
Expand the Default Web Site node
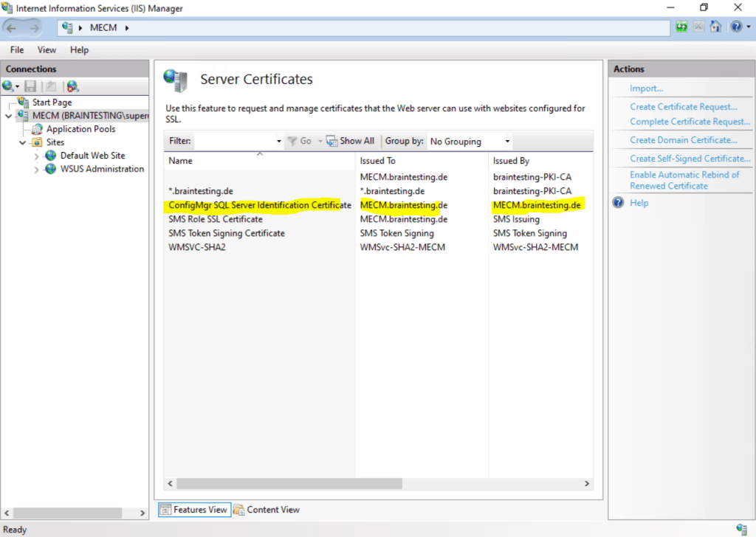click(37, 156)
